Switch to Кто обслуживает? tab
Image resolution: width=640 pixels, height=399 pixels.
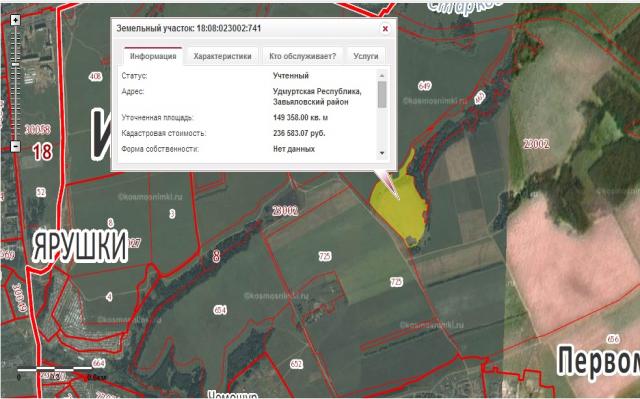302,56
